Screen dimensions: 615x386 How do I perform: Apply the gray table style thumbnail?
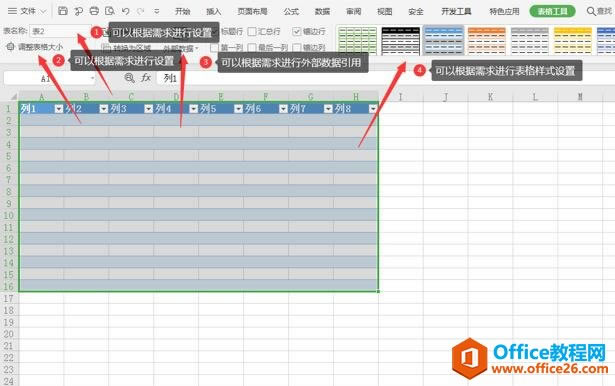coord(530,40)
